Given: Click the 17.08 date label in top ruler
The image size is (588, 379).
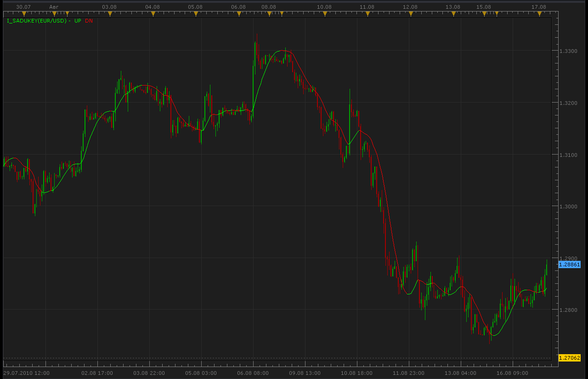Looking at the screenshot, I should 539,7.
